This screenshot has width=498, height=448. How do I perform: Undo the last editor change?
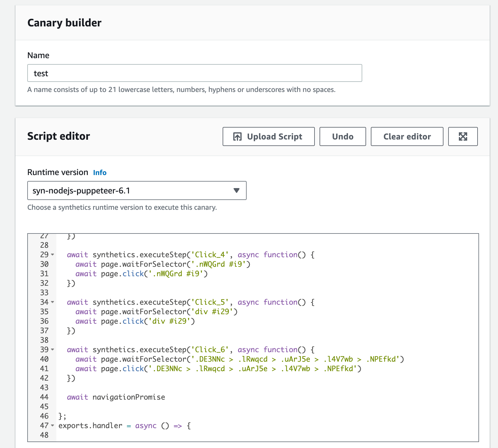[x=343, y=136]
